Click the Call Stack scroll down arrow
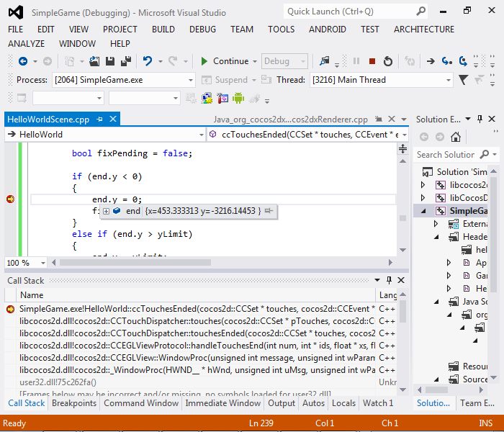504x432 pixels. 402,390
